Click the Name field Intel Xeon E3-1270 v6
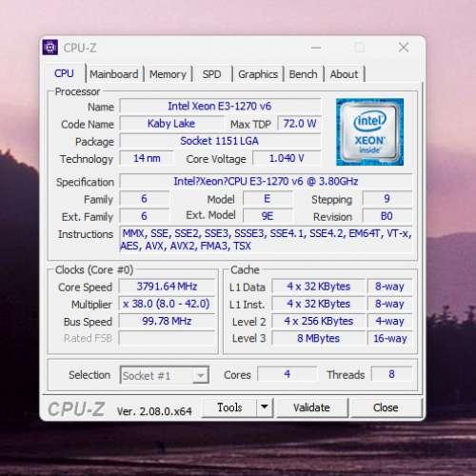 [220, 106]
